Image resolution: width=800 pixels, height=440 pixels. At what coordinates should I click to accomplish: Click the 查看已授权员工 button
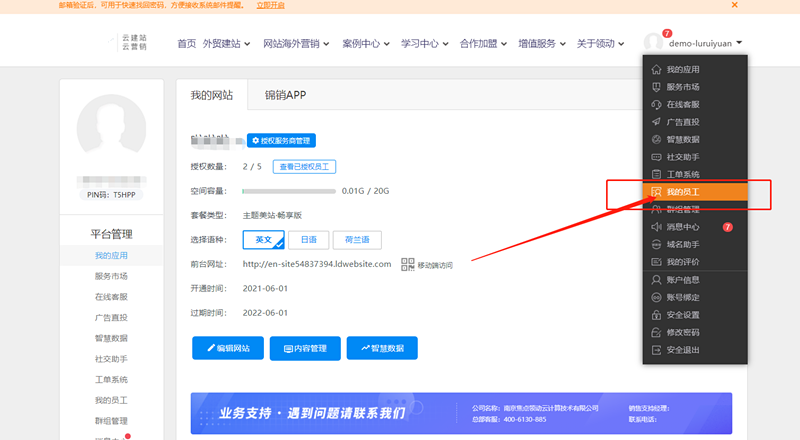(x=307, y=167)
